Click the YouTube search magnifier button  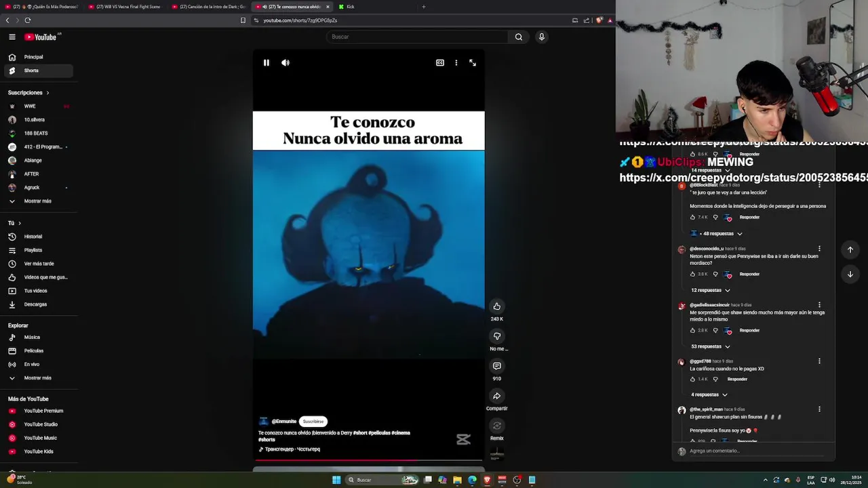519,37
